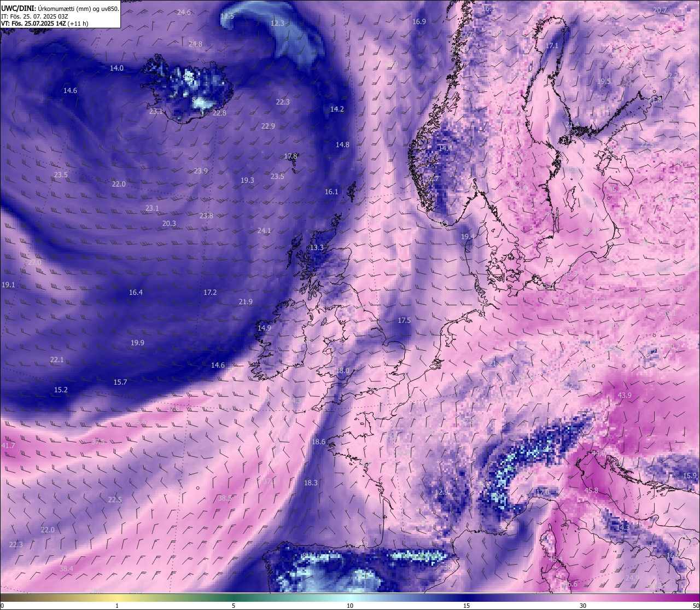The width and height of the screenshot is (700, 610).
Task: Click the 24.9 value label
Action: pyautogui.click(x=632, y=578)
